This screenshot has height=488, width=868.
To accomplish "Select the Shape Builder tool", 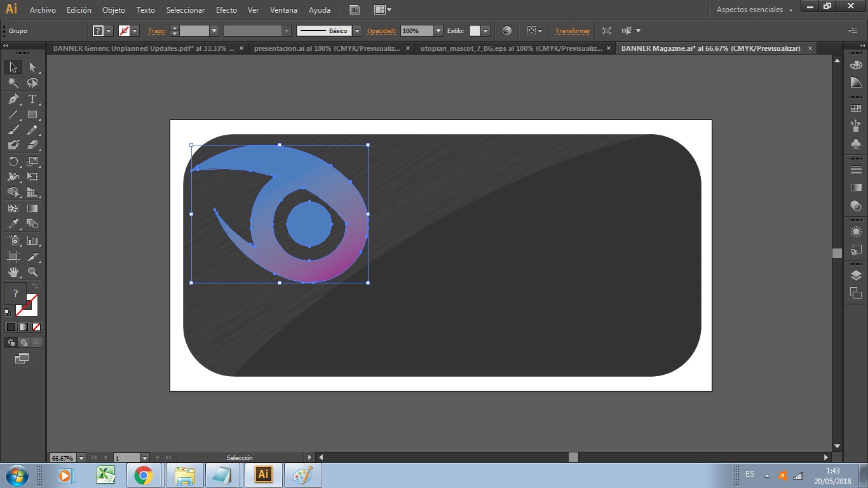I will pyautogui.click(x=13, y=192).
